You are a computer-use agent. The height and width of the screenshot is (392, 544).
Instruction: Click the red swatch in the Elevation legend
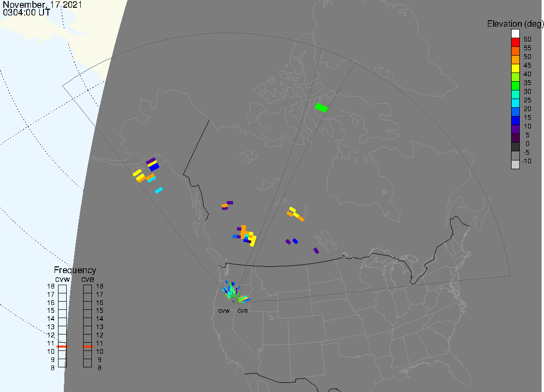click(515, 43)
